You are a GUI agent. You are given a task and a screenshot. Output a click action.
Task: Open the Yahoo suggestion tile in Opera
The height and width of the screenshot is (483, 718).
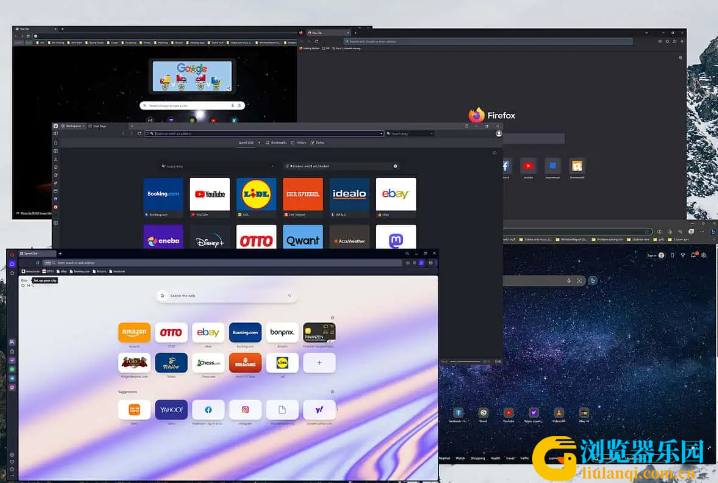[x=171, y=410]
